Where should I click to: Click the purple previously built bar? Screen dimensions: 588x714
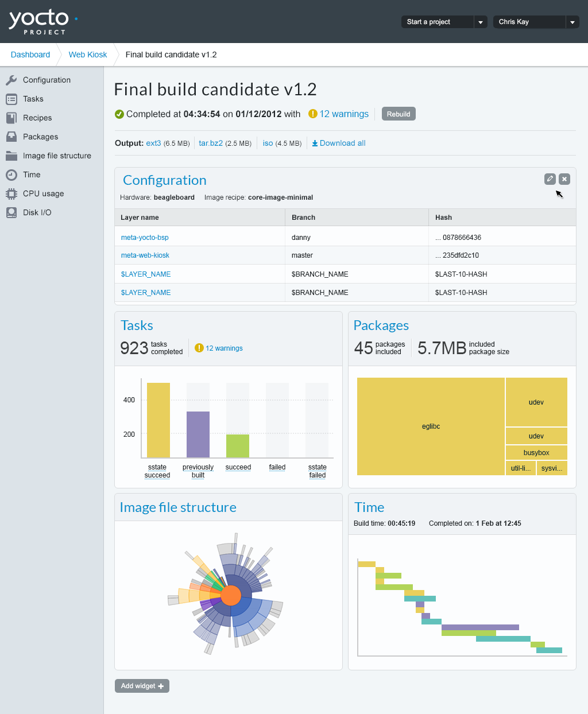(x=198, y=434)
